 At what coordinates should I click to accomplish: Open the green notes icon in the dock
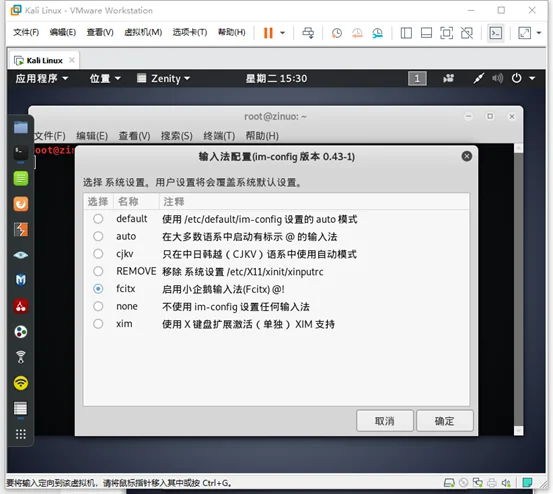click(x=21, y=178)
